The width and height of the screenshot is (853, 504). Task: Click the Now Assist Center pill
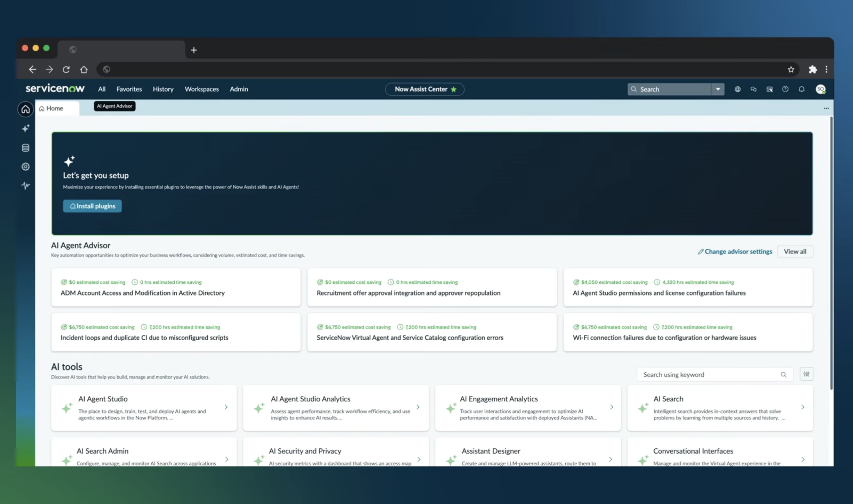424,89
